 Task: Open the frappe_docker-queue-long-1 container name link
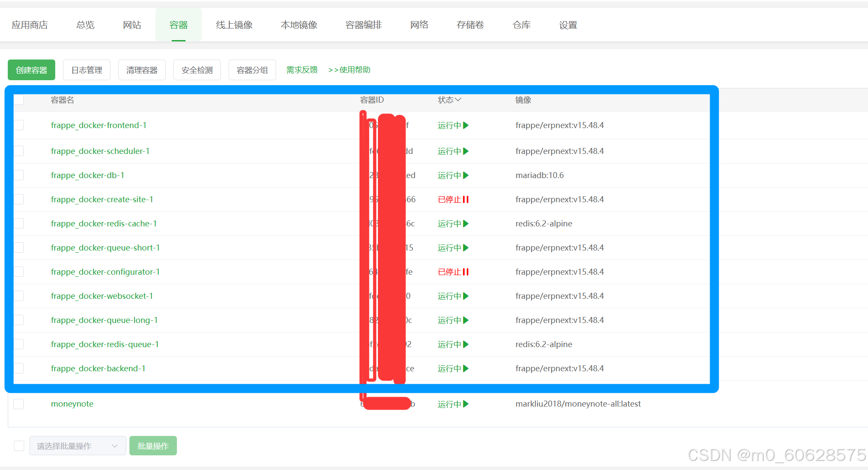click(104, 320)
